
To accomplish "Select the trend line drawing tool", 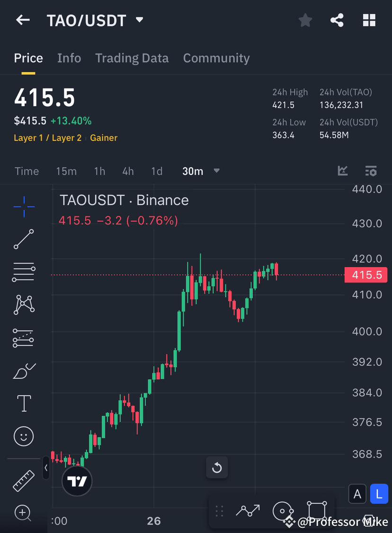I will pos(24,239).
